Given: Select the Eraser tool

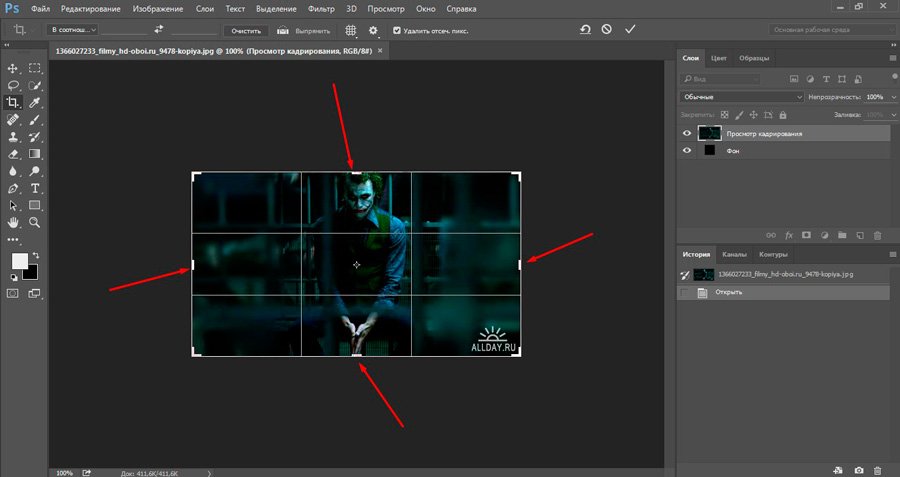Looking at the screenshot, I should [x=12, y=154].
